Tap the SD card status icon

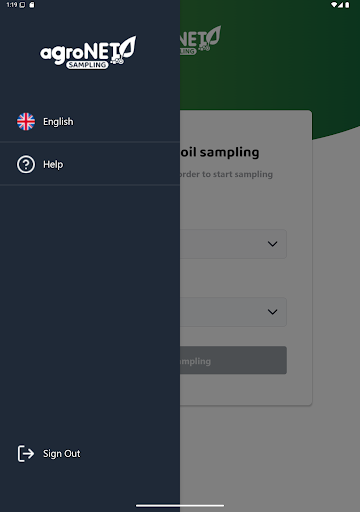click(x=32, y=5)
